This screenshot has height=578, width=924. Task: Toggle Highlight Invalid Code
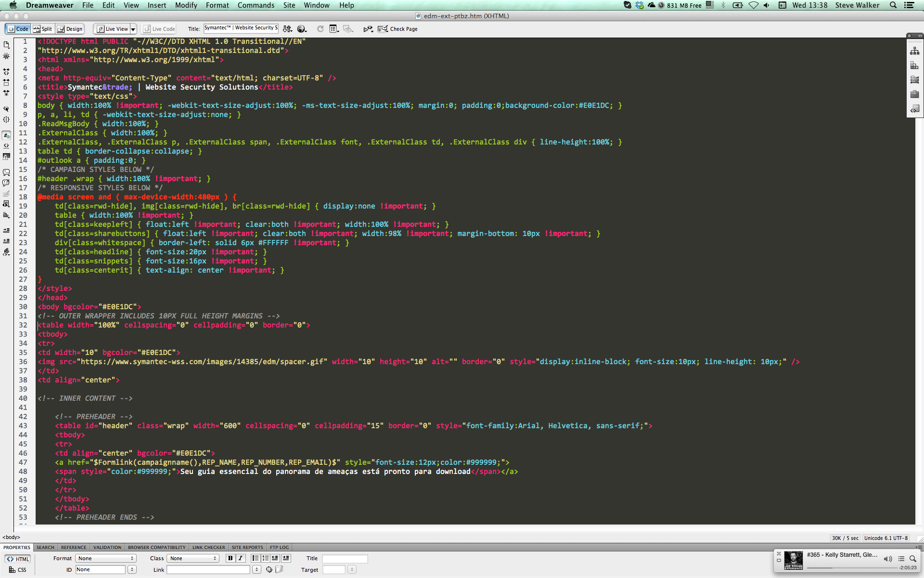point(6,145)
